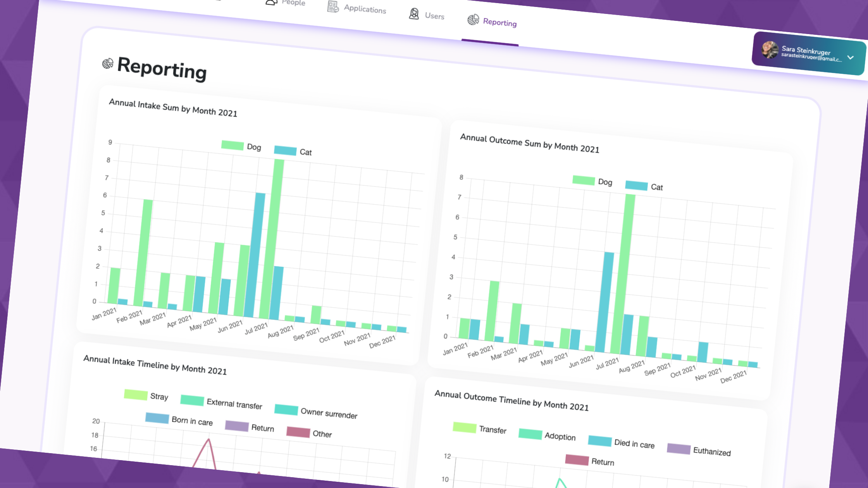Viewport: 868px width, 488px height.
Task: Click Annual Intake Timeline by Month 2021 title
Action: tap(155, 365)
